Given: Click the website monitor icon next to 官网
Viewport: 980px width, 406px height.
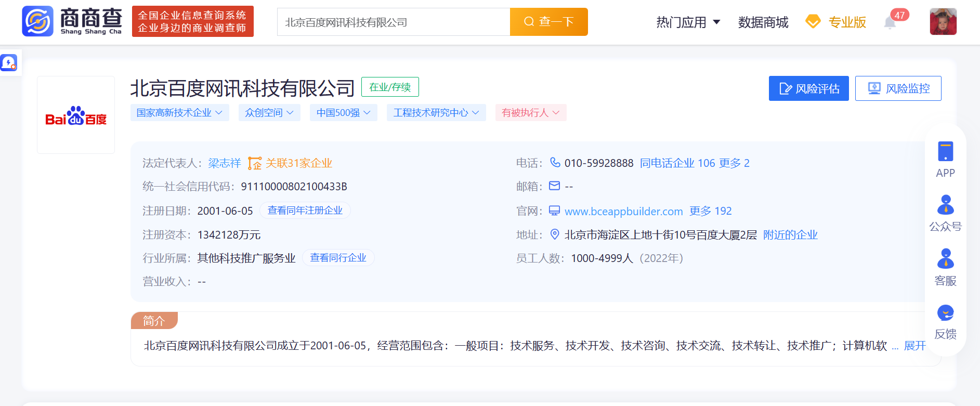Looking at the screenshot, I should pyautogui.click(x=555, y=211).
